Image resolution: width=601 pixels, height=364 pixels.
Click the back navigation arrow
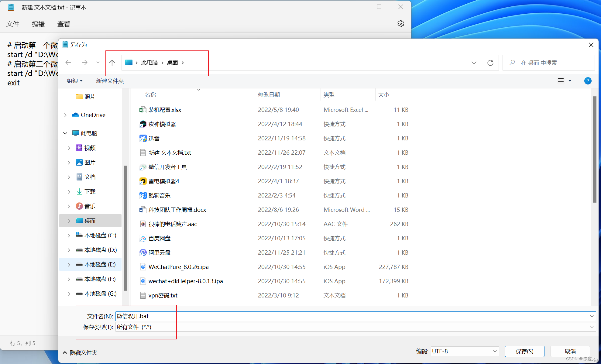68,63
